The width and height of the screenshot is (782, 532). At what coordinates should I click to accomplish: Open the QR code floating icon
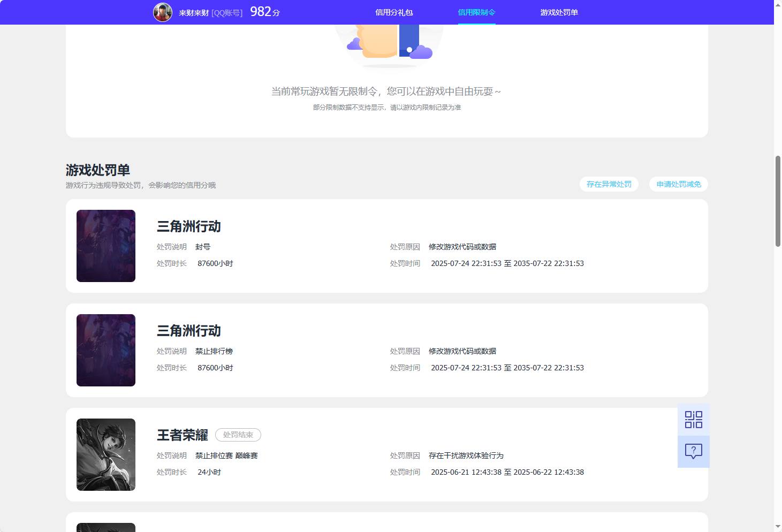tap(693, 420)
